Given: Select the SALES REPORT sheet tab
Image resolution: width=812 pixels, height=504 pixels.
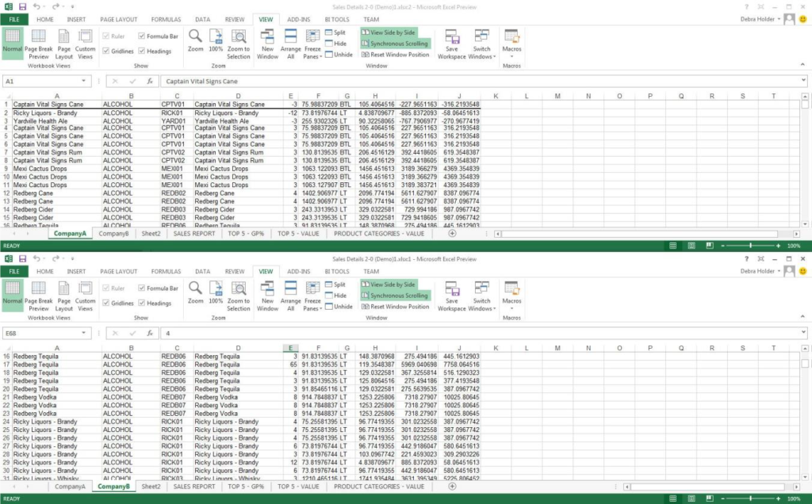Looking at the screenshot, I should point(193,234).
